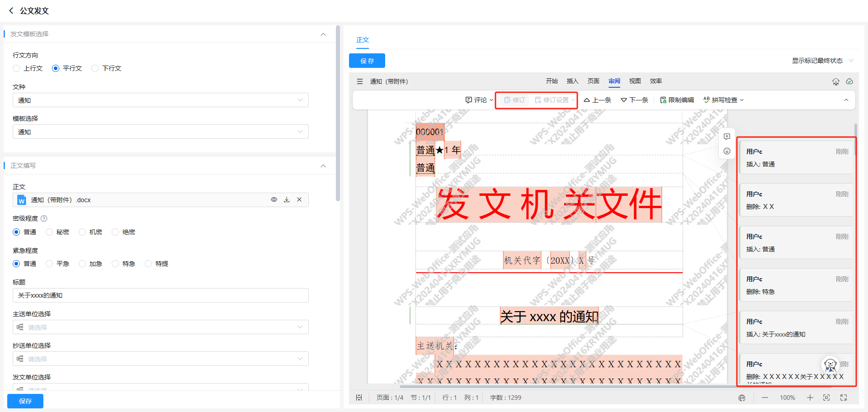This screenshot has height=412, width=868.
Task: Zoom in with the plus icon
Action: click(x=810, y=398)
